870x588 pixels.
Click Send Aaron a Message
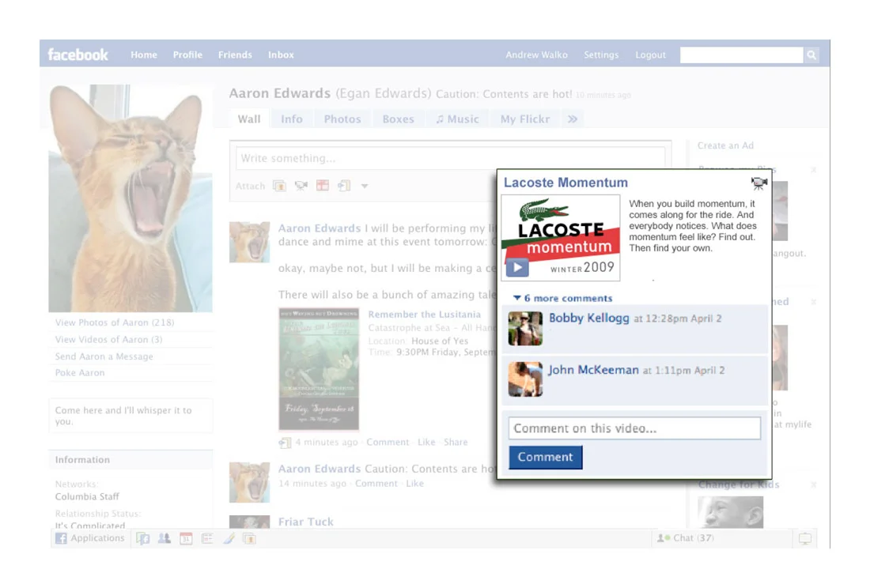pyautogui.click(x=104, y=356)
